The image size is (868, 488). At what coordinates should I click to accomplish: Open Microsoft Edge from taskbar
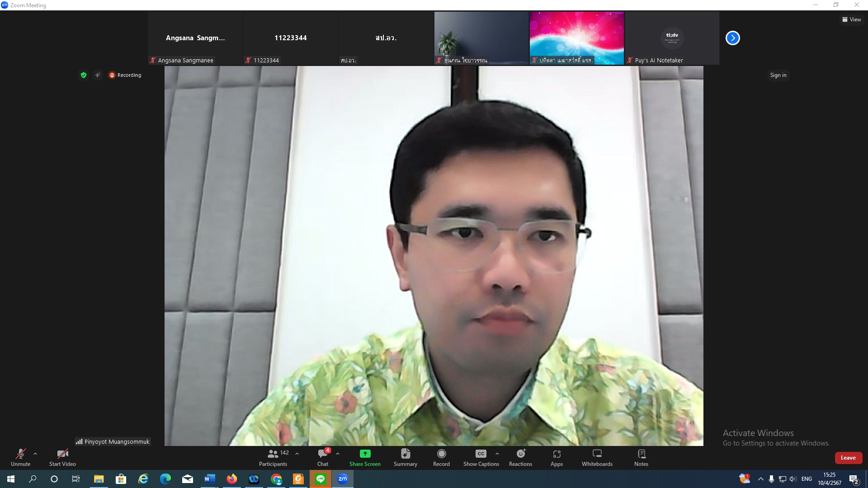tap(165, 479)
